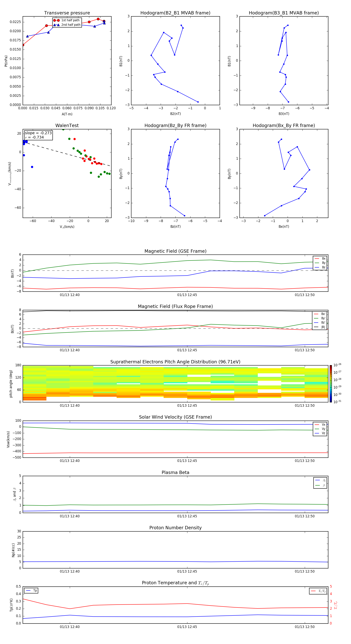Click the 'pitch angle (deg)' axis label

click(x=11, y=384)
